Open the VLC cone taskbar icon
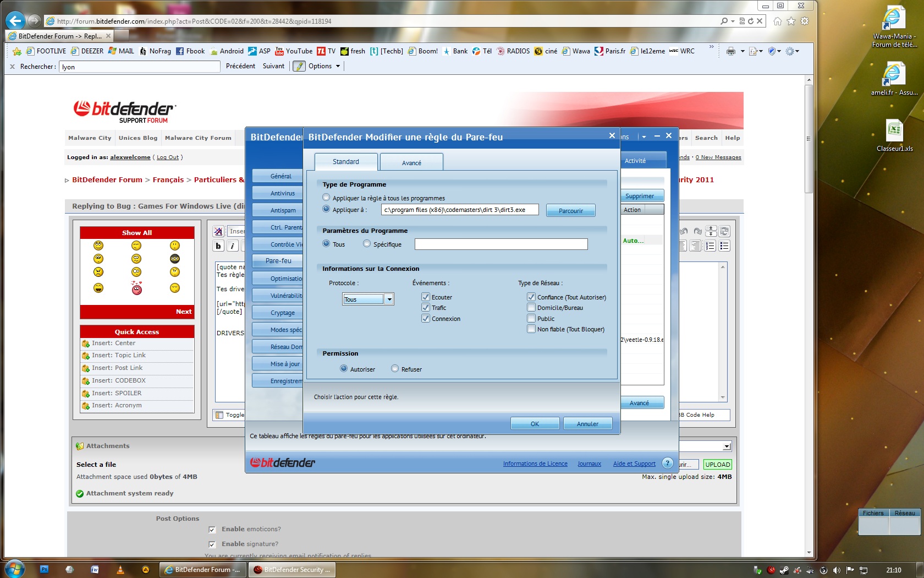Viewport: 924px width, 578px height. 120,570
